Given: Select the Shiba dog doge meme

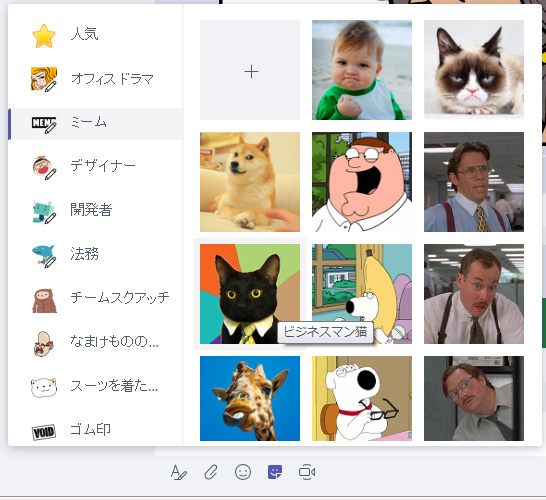Looking at the screenshot, I should click(250, 182).
